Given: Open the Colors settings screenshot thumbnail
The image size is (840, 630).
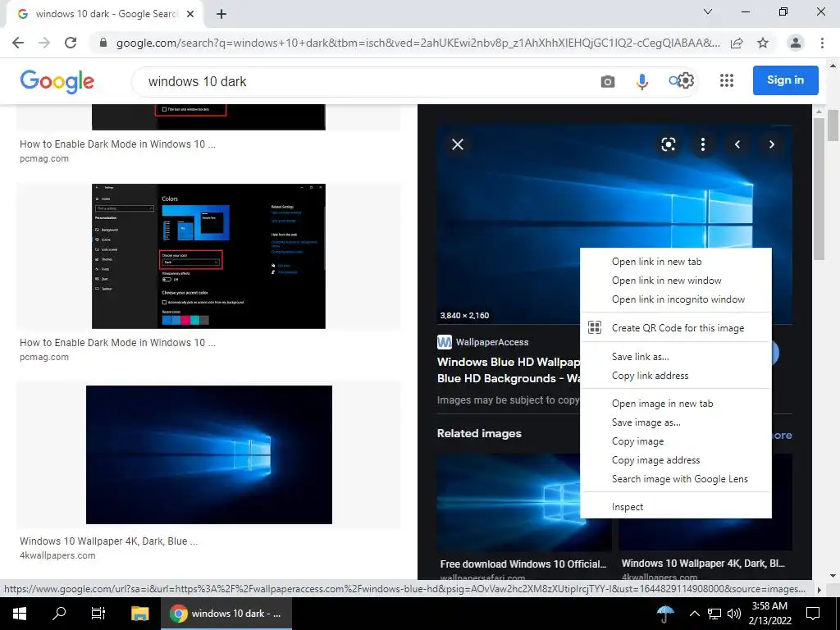Looking at the screenshot, I should click(208, 256).
